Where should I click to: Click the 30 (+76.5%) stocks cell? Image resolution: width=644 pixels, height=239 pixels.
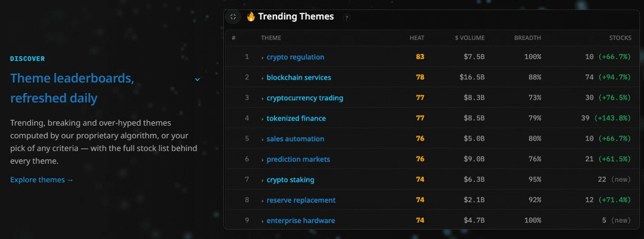pos(608,98)
